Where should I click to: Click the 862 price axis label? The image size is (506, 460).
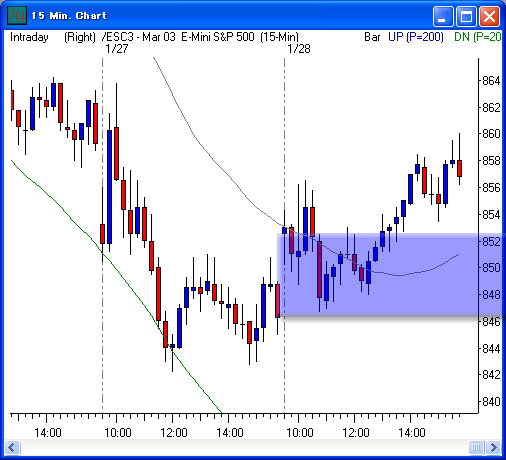tap(491, 107)
